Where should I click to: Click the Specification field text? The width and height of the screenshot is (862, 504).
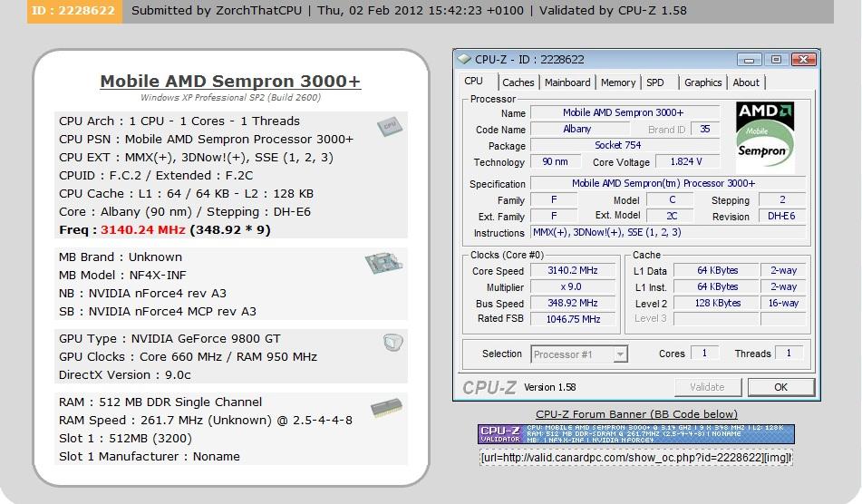pos(667,184)
